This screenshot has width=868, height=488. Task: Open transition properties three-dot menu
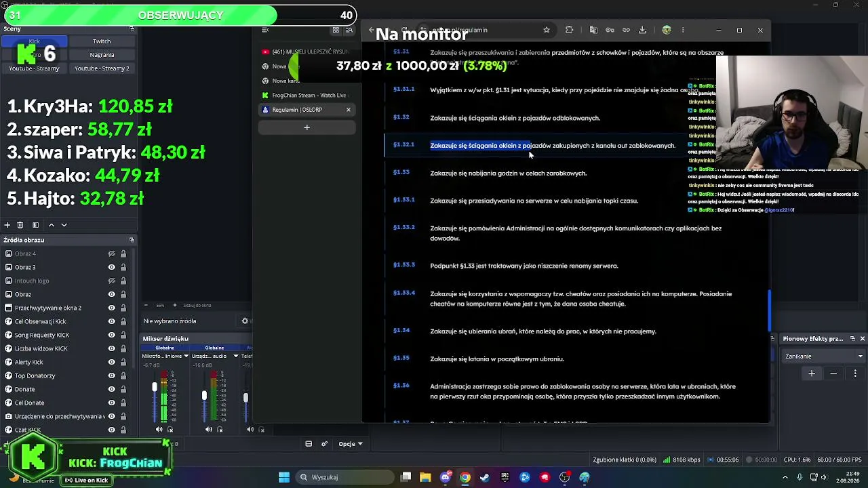pos(855,373)
